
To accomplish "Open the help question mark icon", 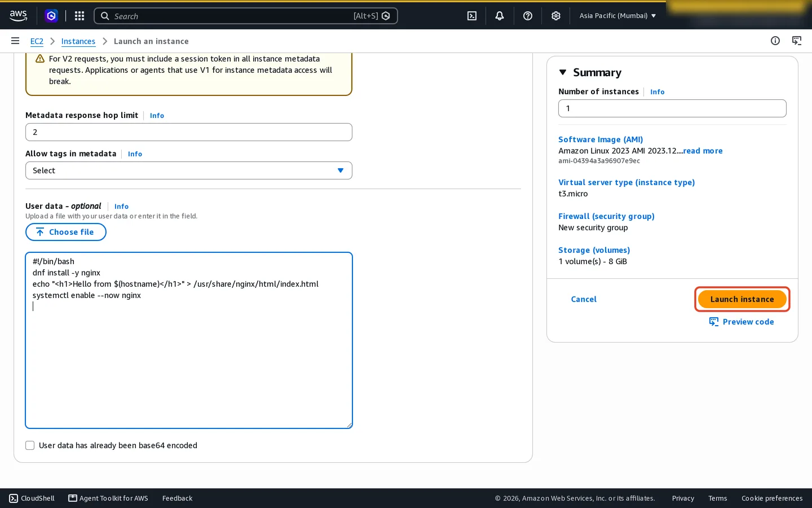I will point(528,16).
